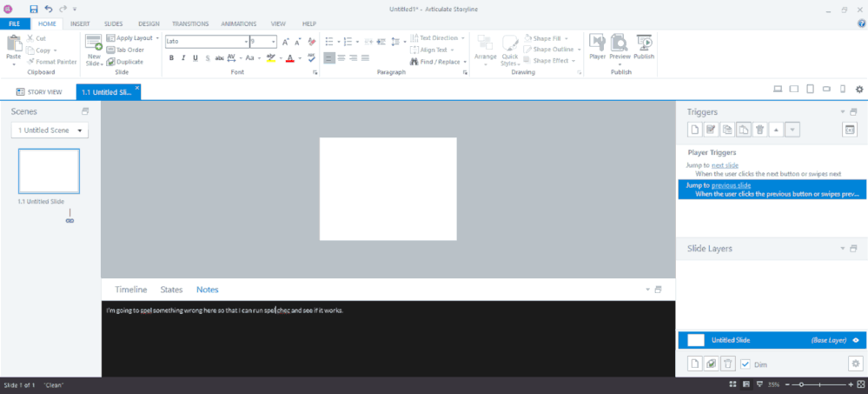Screen dimensions: 868x394
Task: Open the slide layer properties gear
Action: [x=855, y=364]
